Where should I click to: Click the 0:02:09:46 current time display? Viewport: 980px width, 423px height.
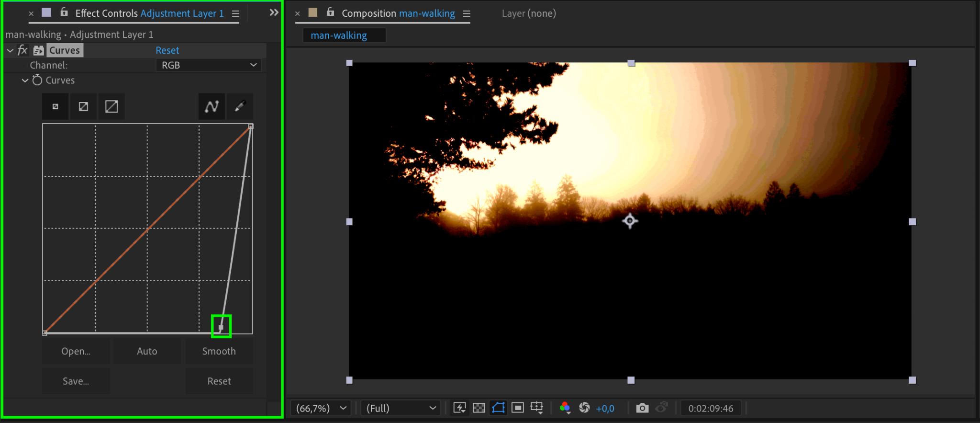click(711, 408)
